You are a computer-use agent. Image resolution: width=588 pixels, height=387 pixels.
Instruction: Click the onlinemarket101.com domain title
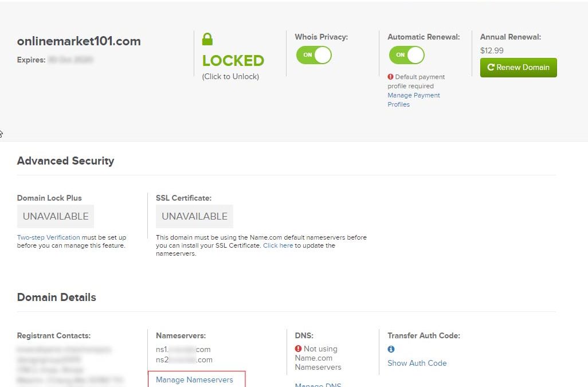pyautogui.click(x=79, y=41)
